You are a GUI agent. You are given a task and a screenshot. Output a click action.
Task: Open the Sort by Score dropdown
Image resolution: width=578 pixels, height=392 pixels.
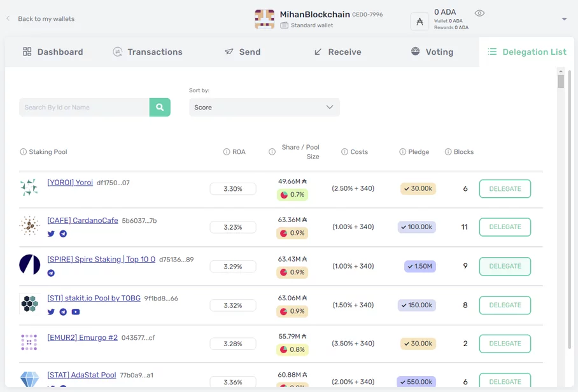(264, 108)
